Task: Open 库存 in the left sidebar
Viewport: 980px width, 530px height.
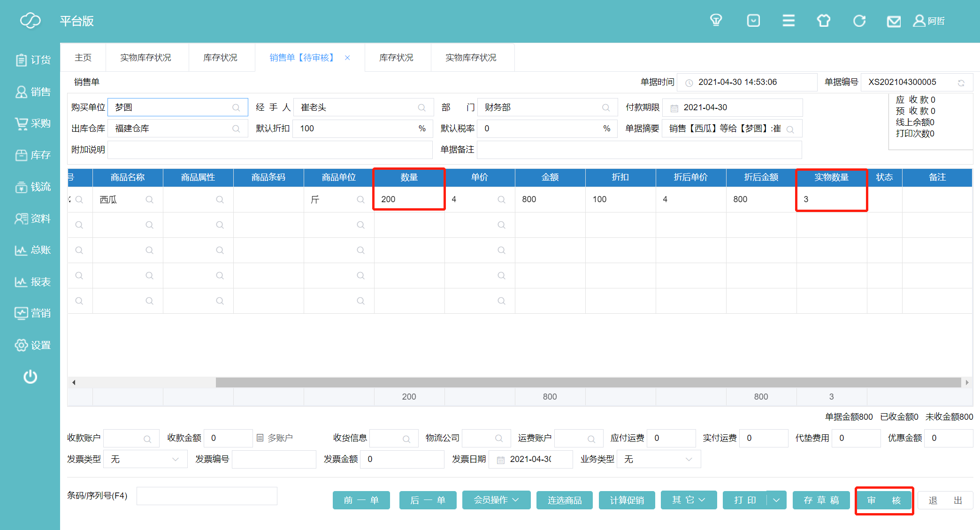Action: click(x=33, y=155)
